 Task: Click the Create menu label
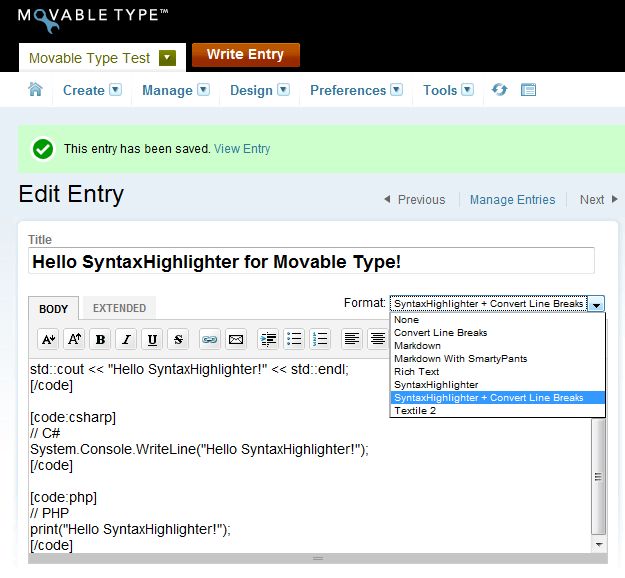[x=84, y=90]
